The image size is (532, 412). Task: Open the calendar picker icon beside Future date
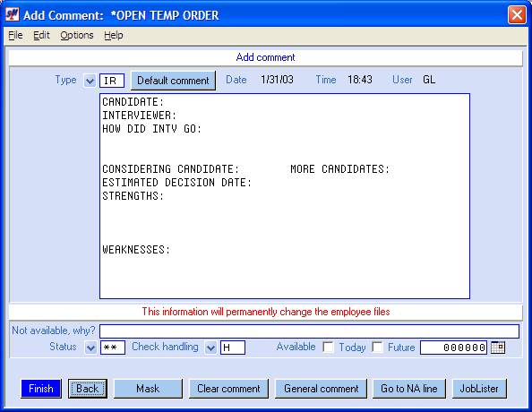pos(498,348)
